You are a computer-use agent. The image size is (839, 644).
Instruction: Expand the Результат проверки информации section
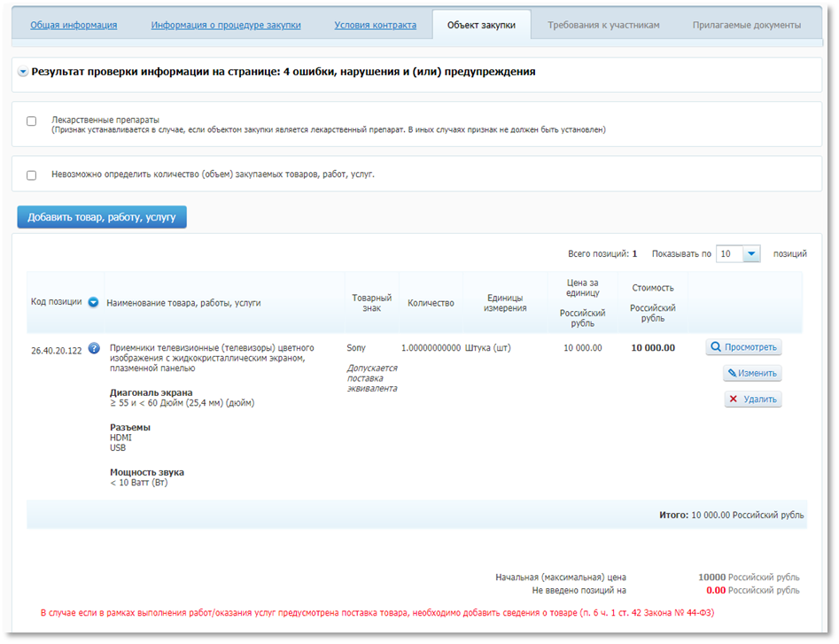point(23,72)
